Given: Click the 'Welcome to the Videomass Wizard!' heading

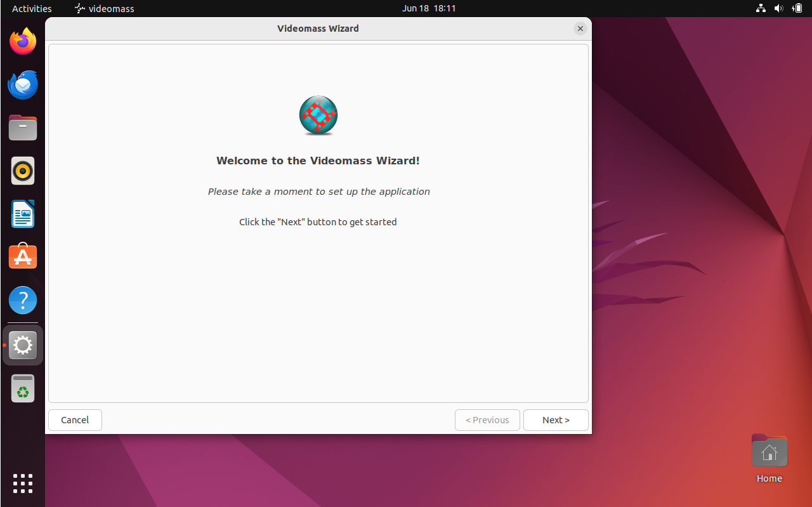Looking at the screenshot, I should coord(318,161).
